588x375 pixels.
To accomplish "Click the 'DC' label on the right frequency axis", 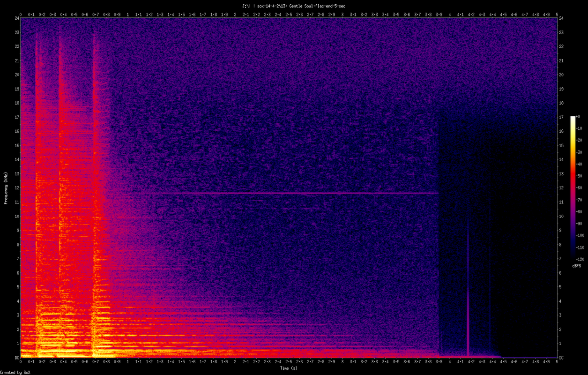I will click(x=562, y=358).
